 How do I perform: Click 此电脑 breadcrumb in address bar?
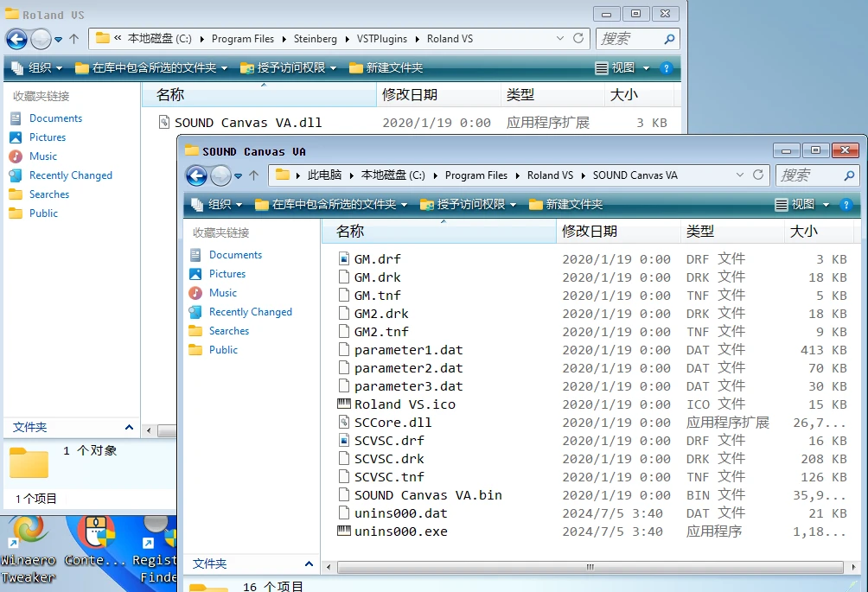[x=324, y=175]
